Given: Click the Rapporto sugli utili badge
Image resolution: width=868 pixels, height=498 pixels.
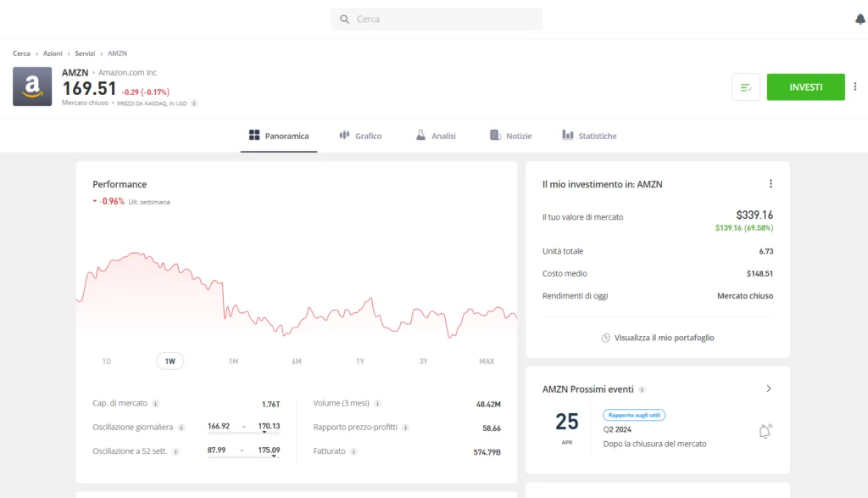Looking at the screenshot, I should 634,415.
